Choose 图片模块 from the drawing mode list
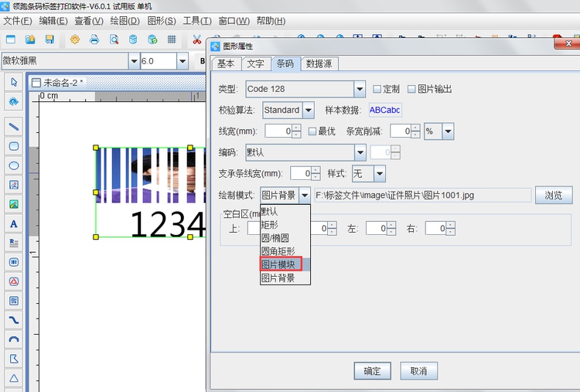Viewport: 580px width, 392px height. pos(278,264)
